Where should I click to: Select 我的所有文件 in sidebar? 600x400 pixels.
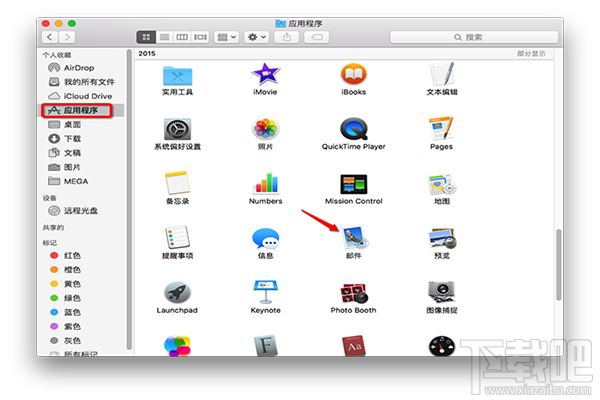click(x=80, y=82)
